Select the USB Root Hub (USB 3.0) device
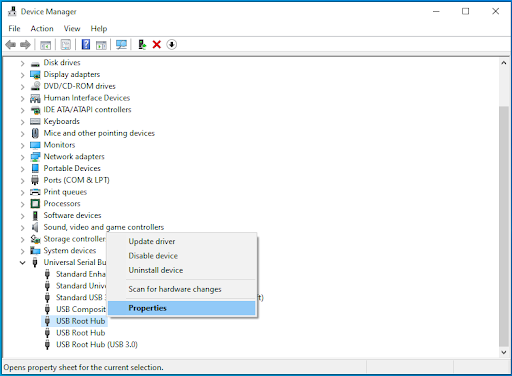The image size is (512, 376). tap(97, 344)
